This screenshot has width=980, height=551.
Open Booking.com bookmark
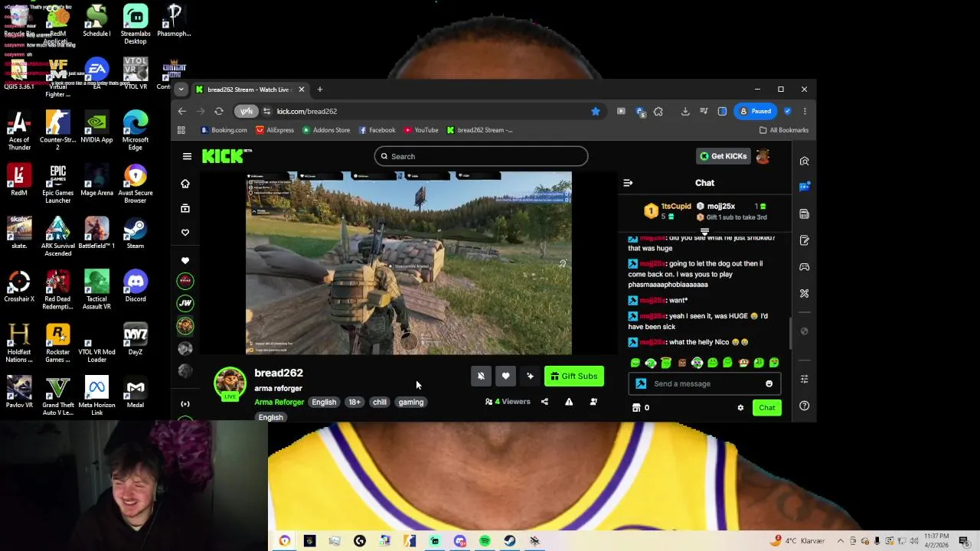pyautogui.click(x=224, y=130)
